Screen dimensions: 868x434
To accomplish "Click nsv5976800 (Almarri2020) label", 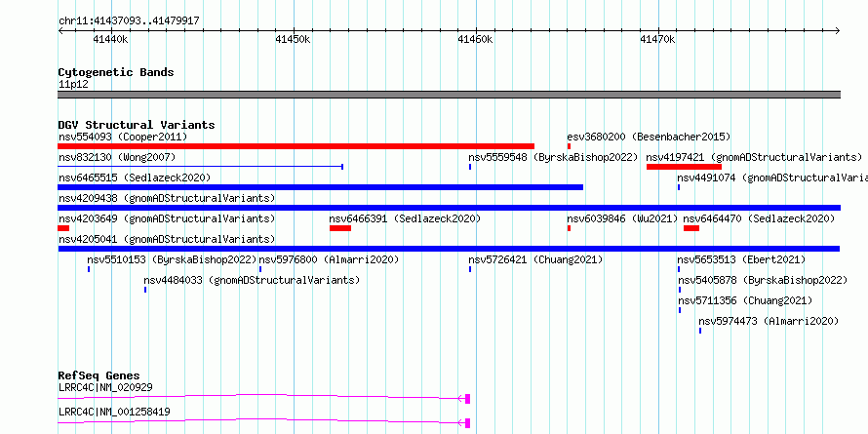I will [x=329, y=259].
